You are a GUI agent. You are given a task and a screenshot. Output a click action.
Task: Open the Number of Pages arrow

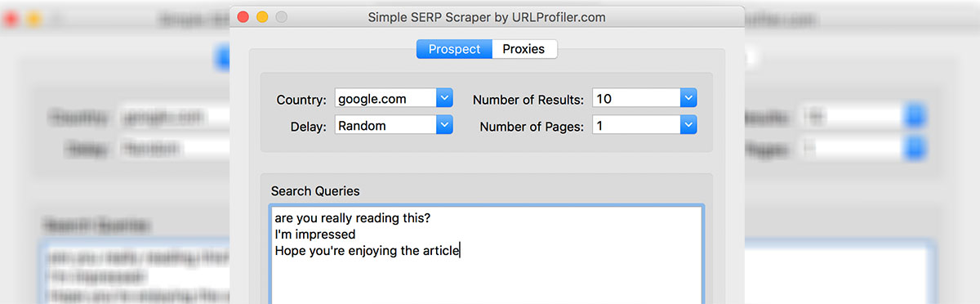pos(688,125)
